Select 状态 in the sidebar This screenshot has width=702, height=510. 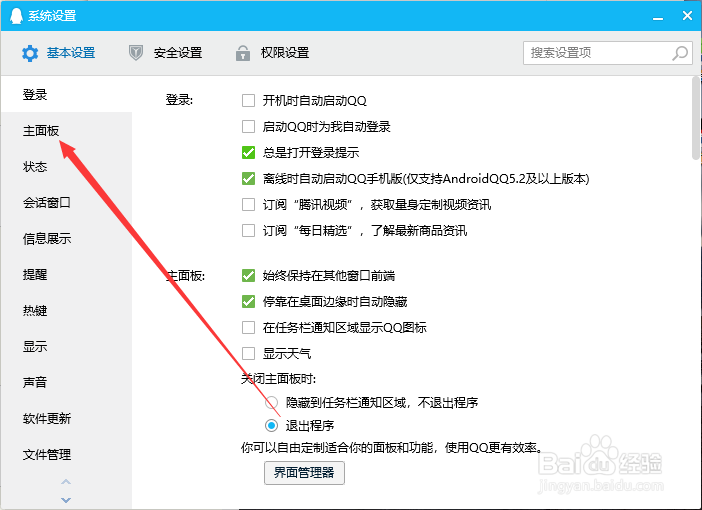point(67,167)
